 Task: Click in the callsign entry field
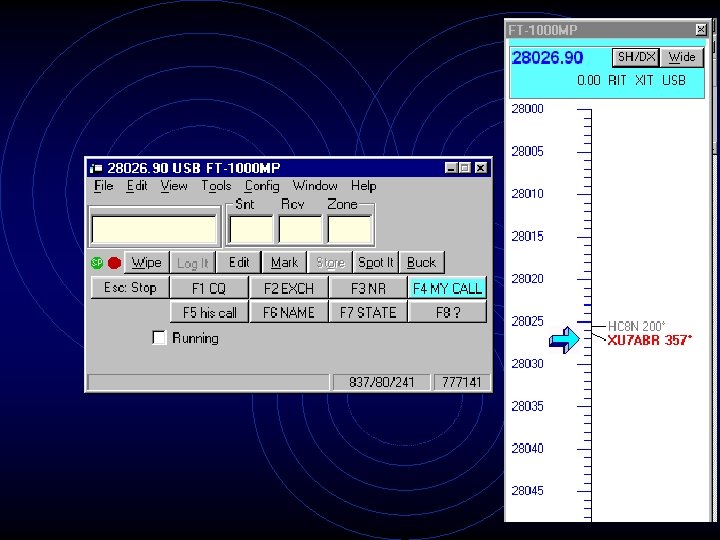154,229
